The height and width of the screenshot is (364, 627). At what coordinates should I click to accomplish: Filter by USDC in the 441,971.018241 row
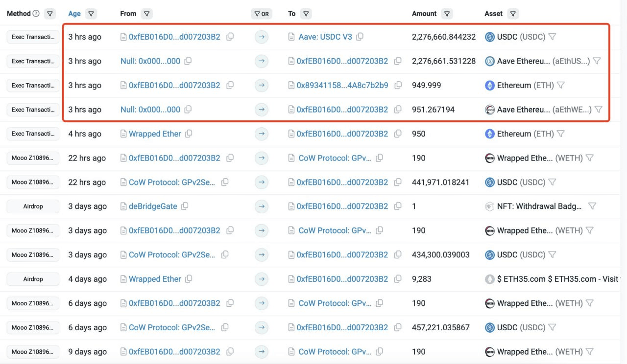pos(552,182)
